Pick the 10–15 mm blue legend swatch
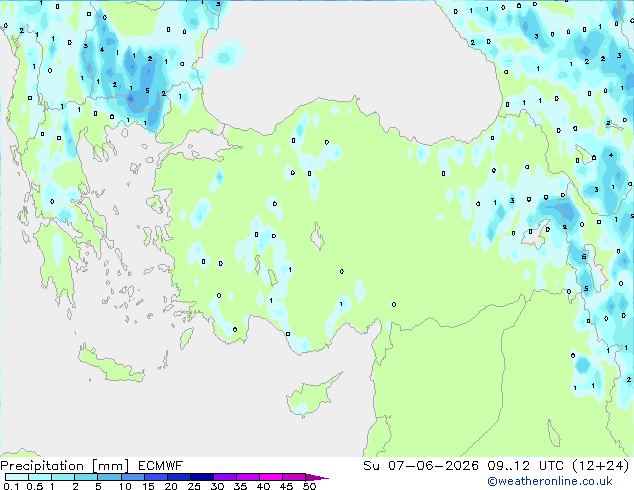 (x=133, y=477)
